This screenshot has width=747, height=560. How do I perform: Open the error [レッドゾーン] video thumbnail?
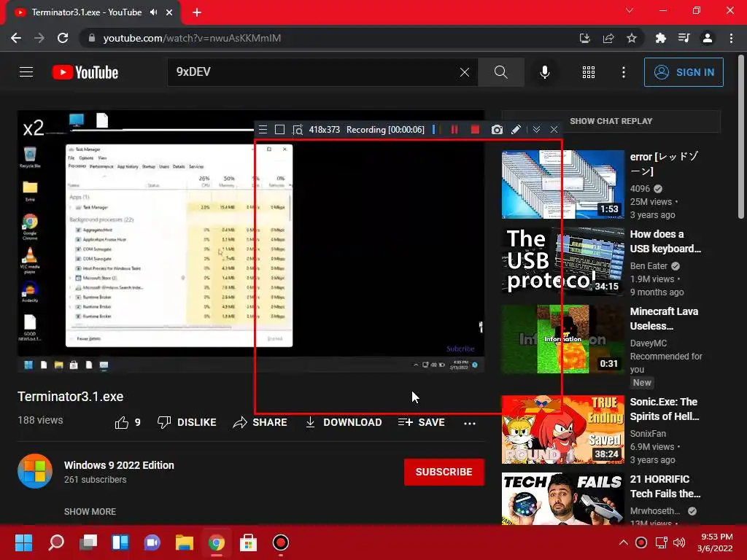pyautogui.click(x=562, y=184)
